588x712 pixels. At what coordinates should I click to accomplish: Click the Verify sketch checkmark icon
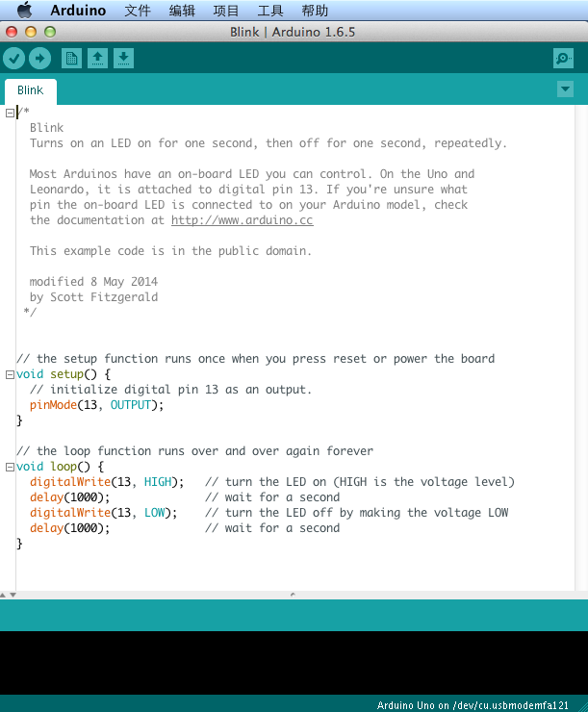click(13, 59)
